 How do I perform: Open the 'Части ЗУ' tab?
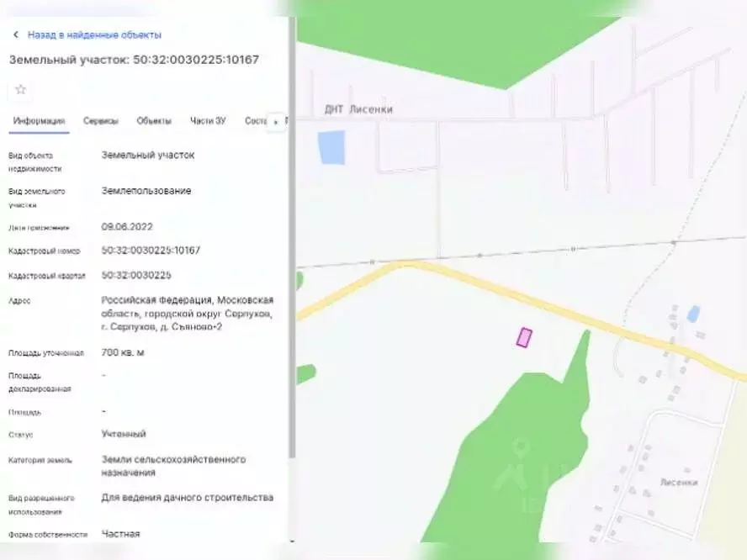208,121
